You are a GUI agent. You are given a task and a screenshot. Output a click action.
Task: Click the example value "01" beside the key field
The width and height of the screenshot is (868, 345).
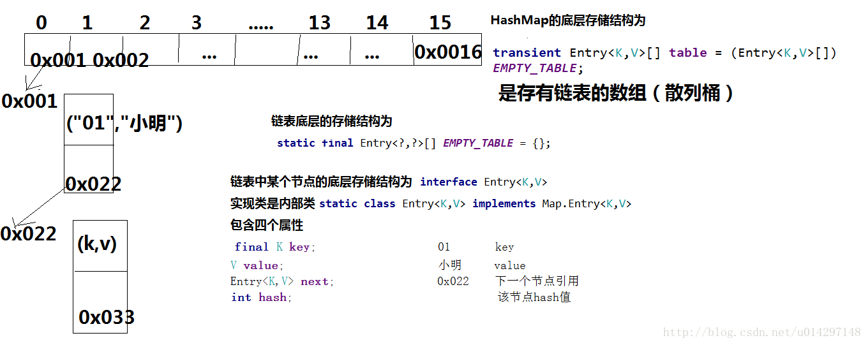(x=444, y=247)
